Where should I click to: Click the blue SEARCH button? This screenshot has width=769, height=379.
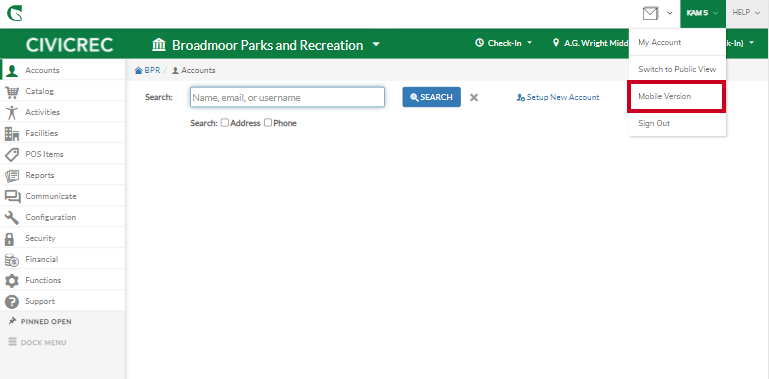[x=432, y=97]
